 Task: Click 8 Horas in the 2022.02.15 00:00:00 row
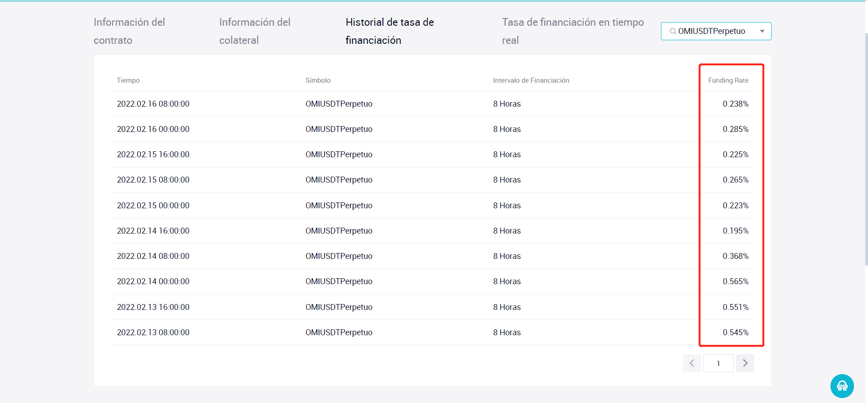point(507,206)
